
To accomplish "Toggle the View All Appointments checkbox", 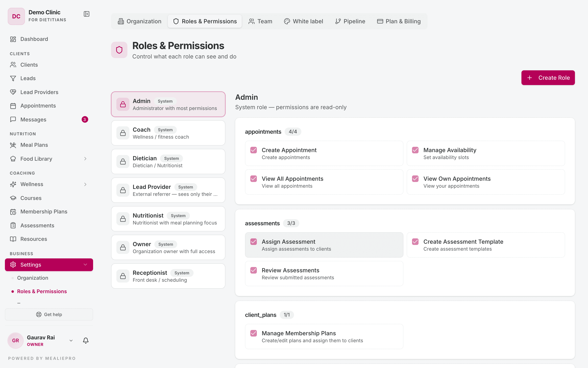I will pos(254,179).
